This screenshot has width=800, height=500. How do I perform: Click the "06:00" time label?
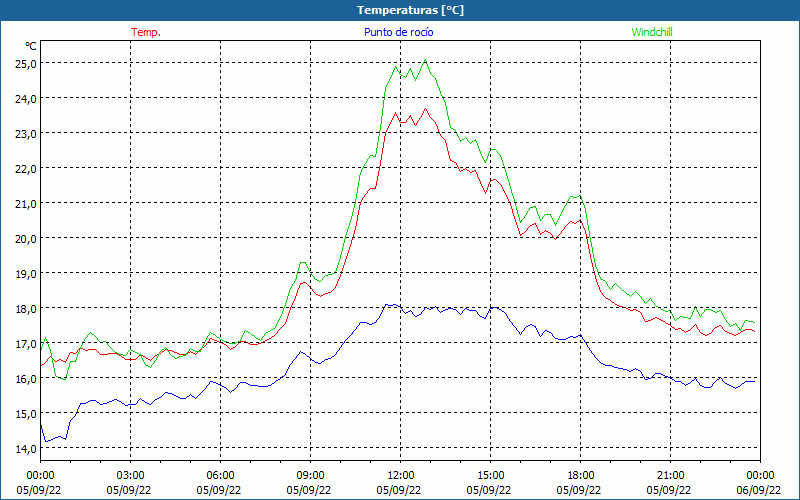tap(220, 476)
